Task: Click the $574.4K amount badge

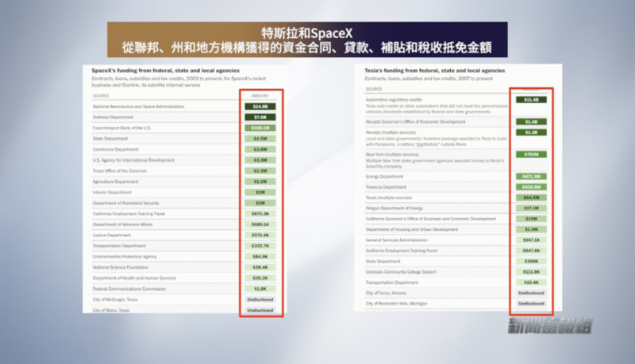Action: [x=260, y=236]
